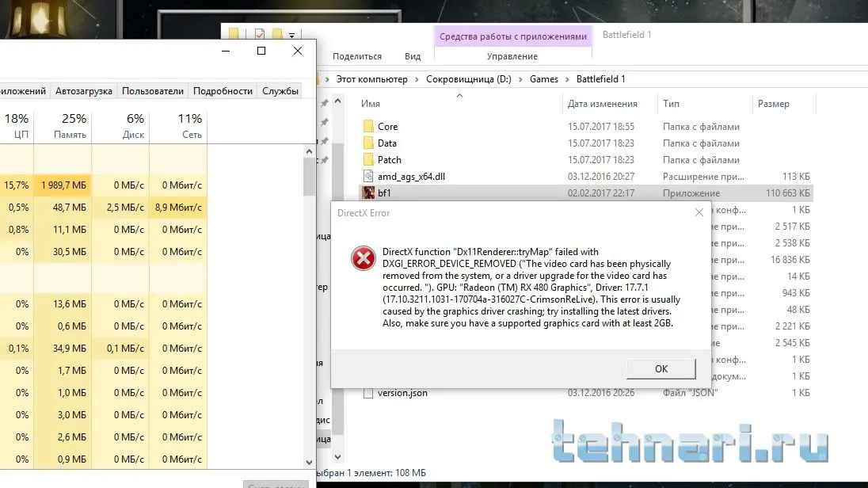The image size is (868, 488).
Task: Click OK in the DirectX Error dialog
Action: coord(661,369)
